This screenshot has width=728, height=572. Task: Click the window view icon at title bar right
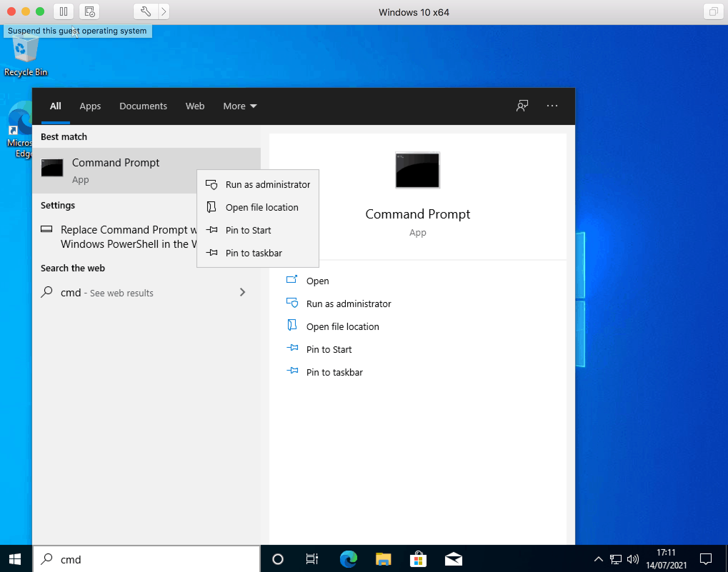tap(713, 12)
